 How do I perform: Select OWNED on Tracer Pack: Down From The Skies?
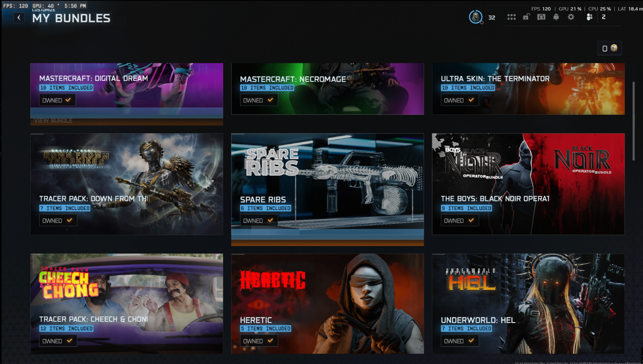(x=58, y=221)
